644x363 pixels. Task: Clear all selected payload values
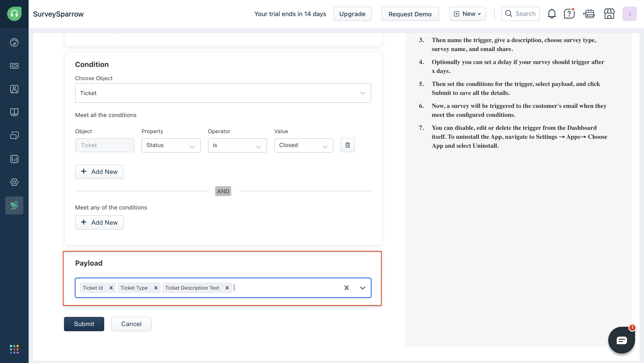click(x=346, y=288)
